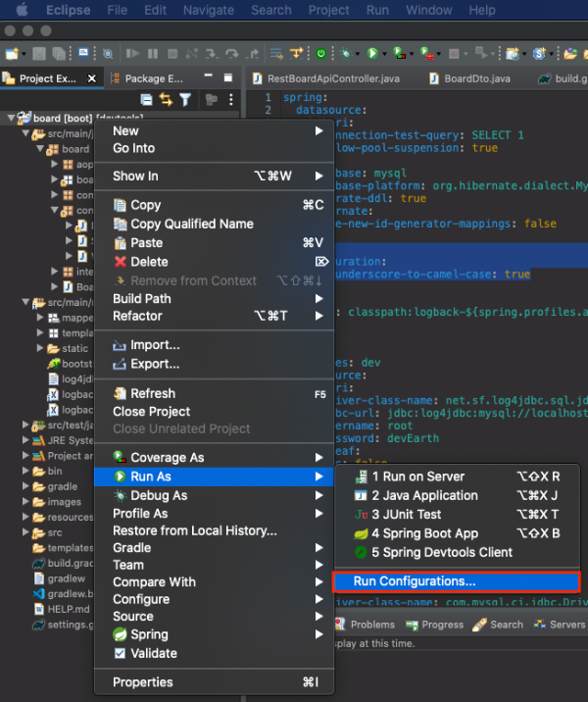This screenshot has width=588, height=702.
Task: Expand the images folder node
Action: [25, 501]
